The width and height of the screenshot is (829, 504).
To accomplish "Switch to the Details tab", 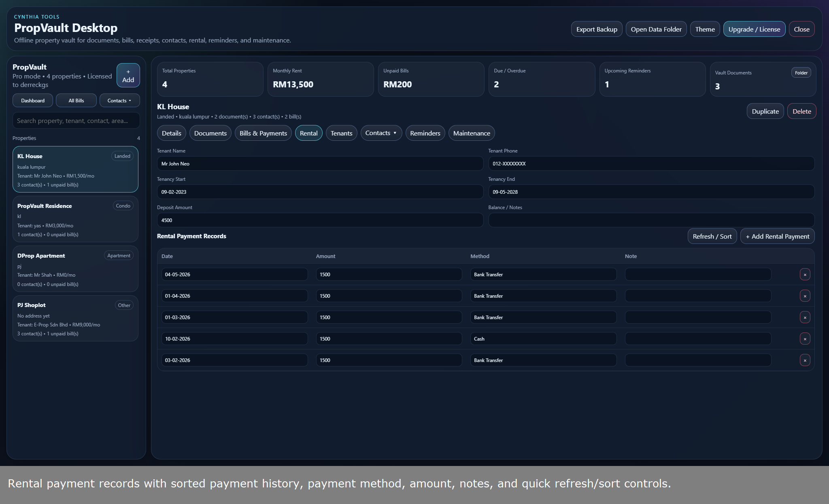I will [x=171, y=133].
